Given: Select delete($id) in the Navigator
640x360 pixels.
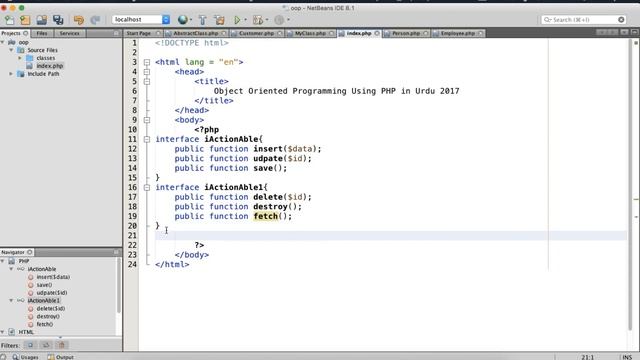Looking at the screenshot, I should 51,309.
